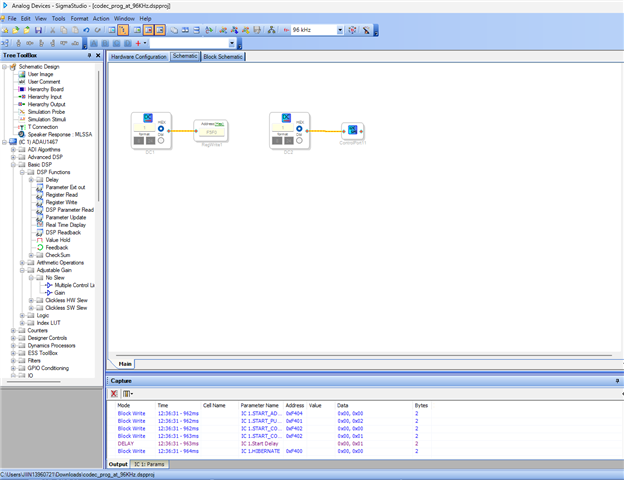Select T Connection in tree

[43, 127]
